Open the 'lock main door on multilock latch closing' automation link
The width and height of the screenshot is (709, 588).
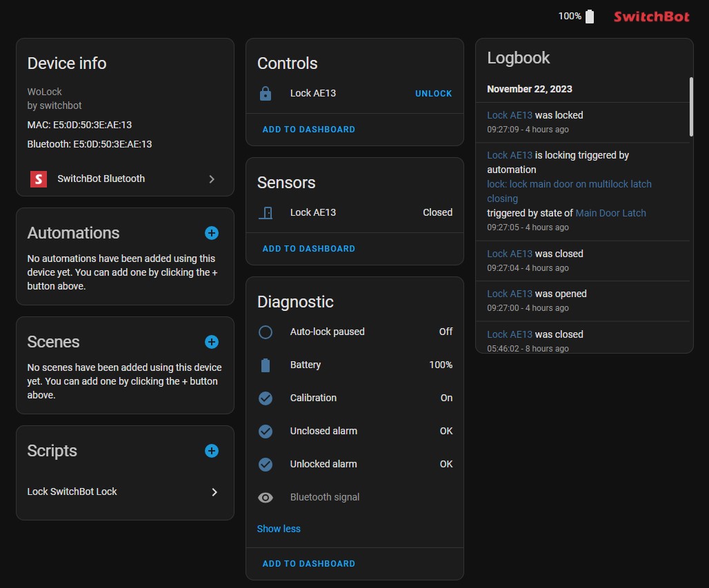coord(569,191)
